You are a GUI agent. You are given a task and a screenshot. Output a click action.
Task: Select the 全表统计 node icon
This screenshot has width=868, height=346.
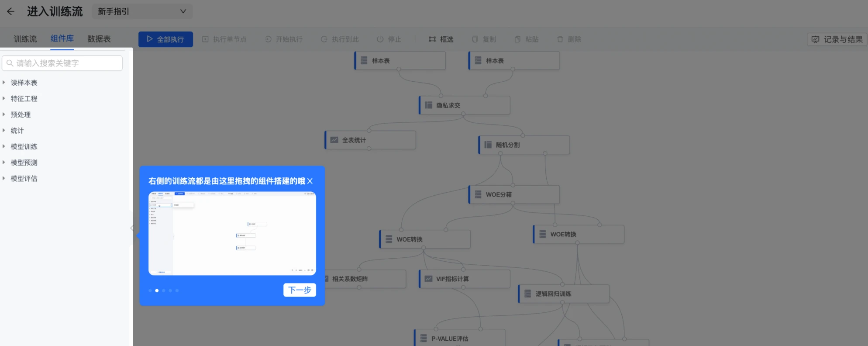pos(334,140)
